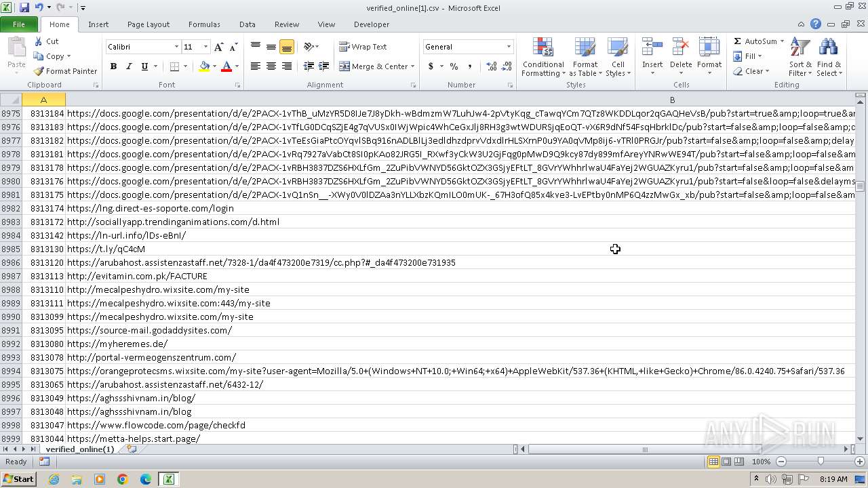Expand the Copy dropdown arrow
868x488 pixels.
(x=68, y=56)
